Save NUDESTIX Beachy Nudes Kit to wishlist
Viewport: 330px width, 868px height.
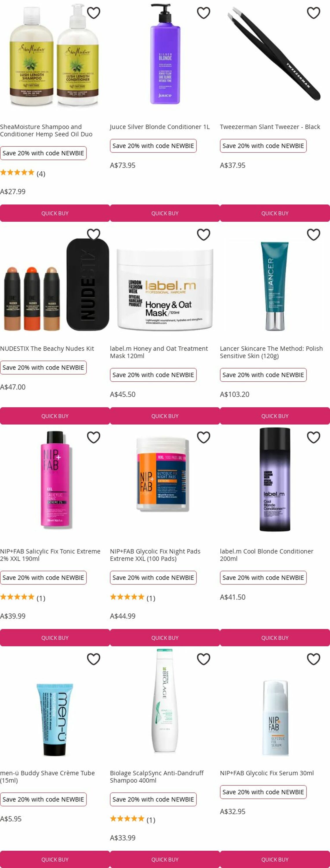pyautogui.click(x=94, y=235)
